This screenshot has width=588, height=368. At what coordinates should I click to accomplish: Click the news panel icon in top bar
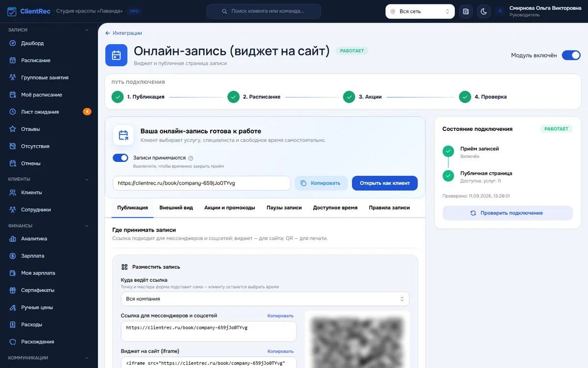tap(465, 11)
